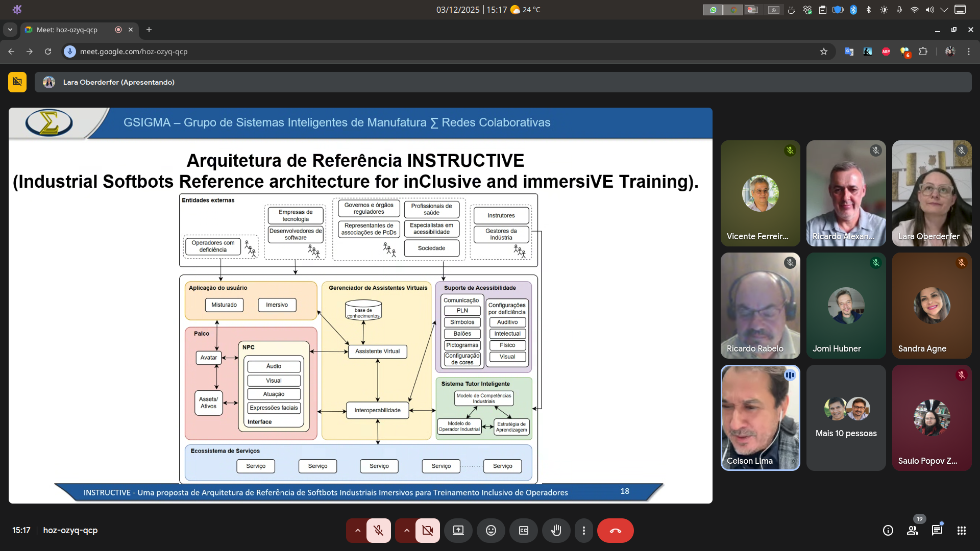The image size is (980, 551).
Task: Toggle the disabled camera button
Action: [x=427, y=531]
